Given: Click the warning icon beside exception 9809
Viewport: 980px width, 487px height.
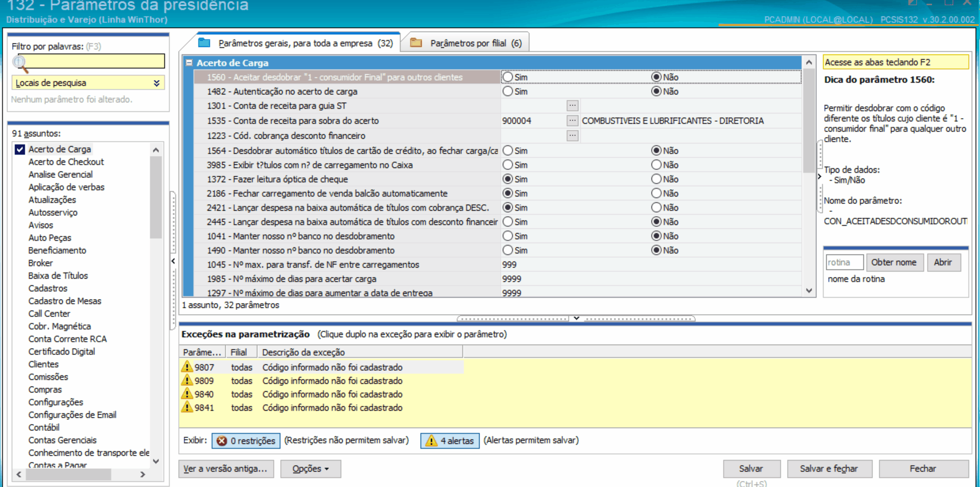Looking at the screenshot, I should click(x=187, y=380).
